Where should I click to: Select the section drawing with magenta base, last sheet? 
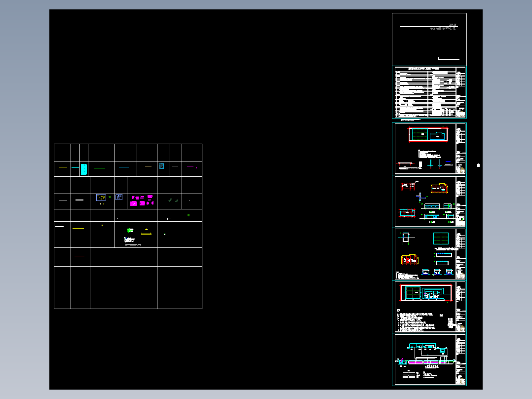coord(426,355)
